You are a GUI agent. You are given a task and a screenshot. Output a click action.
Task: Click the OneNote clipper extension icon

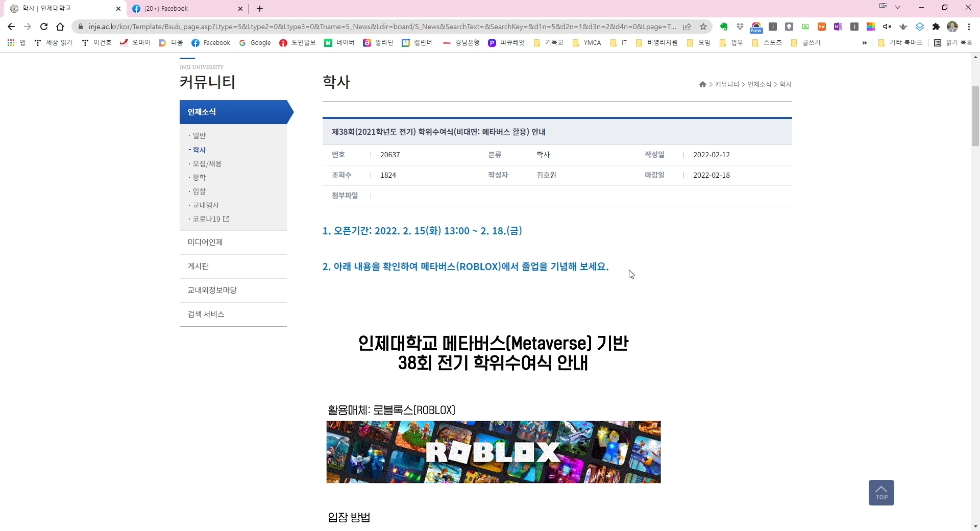pyautogui.click(x=838, y=27)
